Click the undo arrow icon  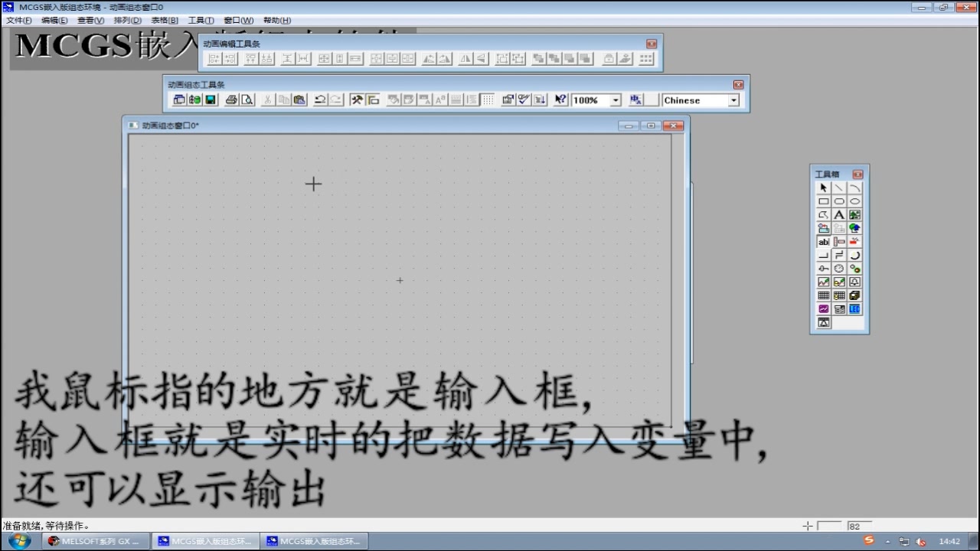pos(320,99)
